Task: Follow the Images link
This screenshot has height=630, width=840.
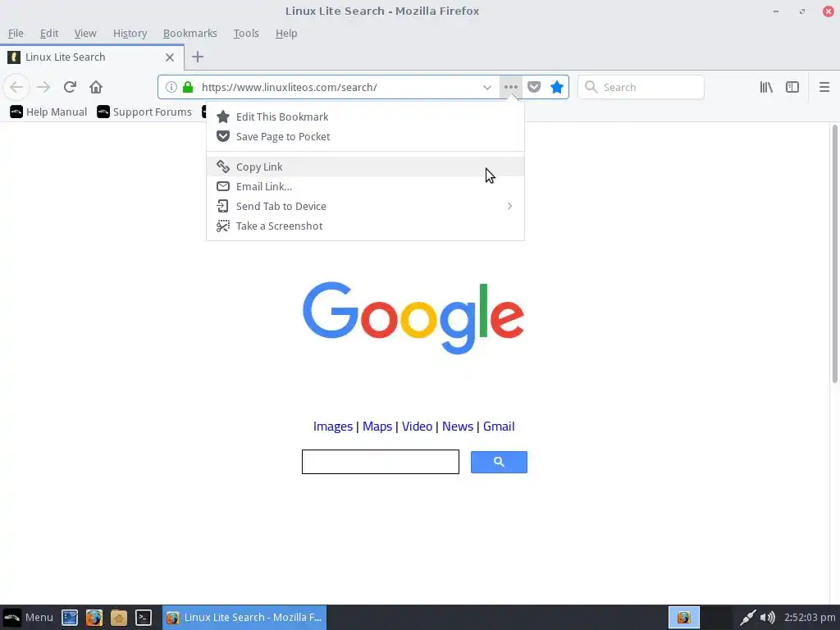Action: (333, 427)
